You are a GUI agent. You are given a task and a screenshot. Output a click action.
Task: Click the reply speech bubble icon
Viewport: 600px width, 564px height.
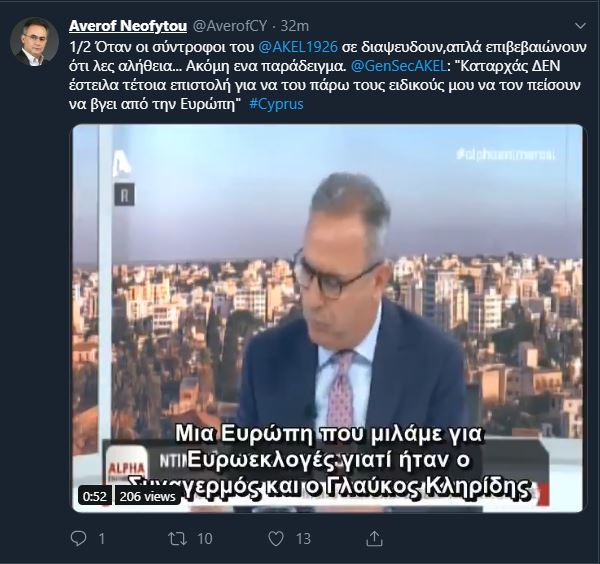pyautogui.click(x=78, y=538)
